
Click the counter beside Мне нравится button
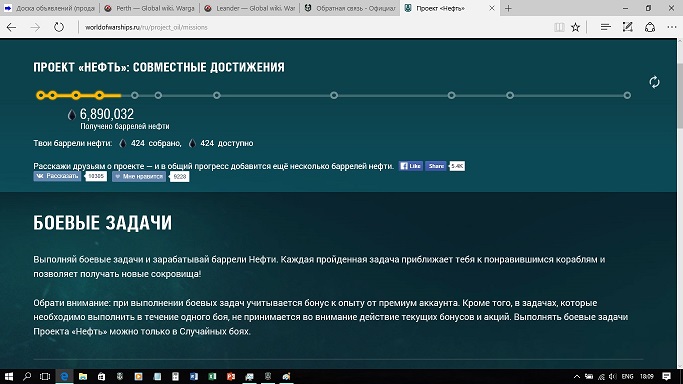click(179, 176)
